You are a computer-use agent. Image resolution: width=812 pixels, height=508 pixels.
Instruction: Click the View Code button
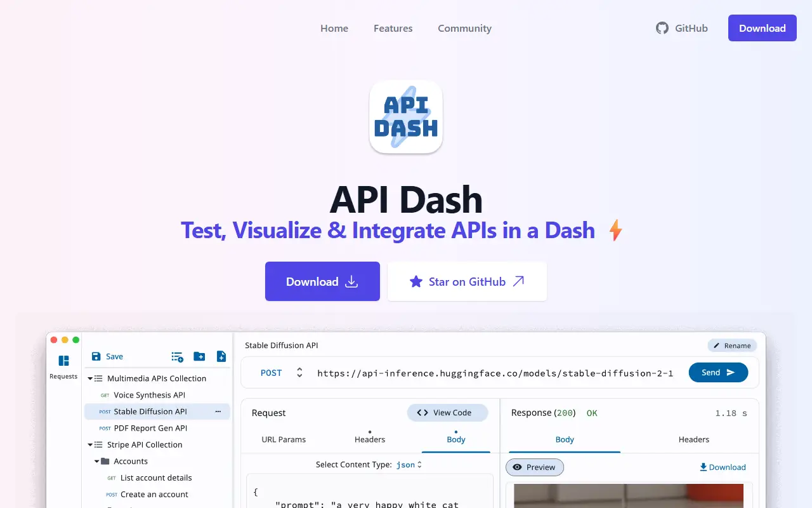click(447, 413)
